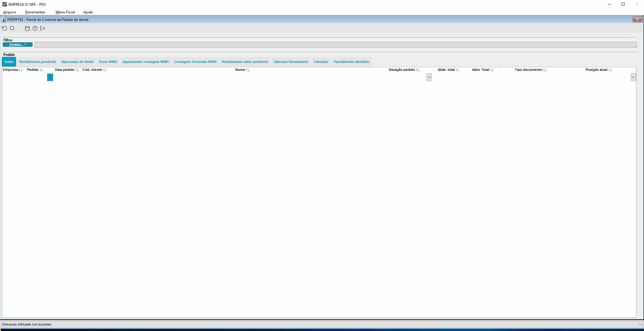Open the calendar toolbar icon
The image size is (644, 331).
27,28
